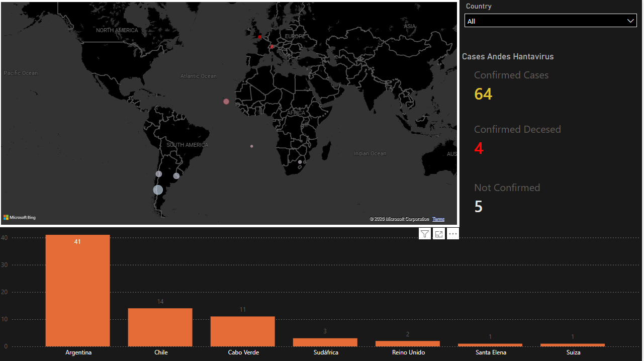Select the Chile bar in the chart
The width and height of the screenshot is (644, 361).
pos(160,327)
